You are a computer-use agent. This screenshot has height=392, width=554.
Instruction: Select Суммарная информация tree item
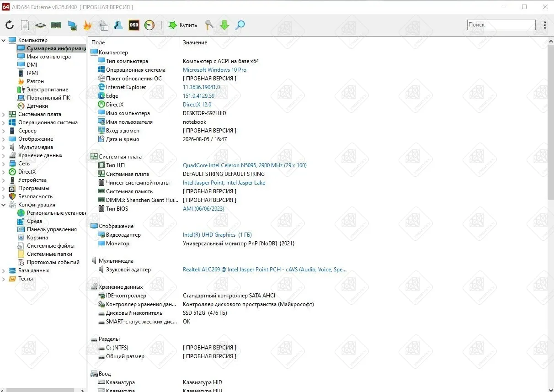pos(56,48)
